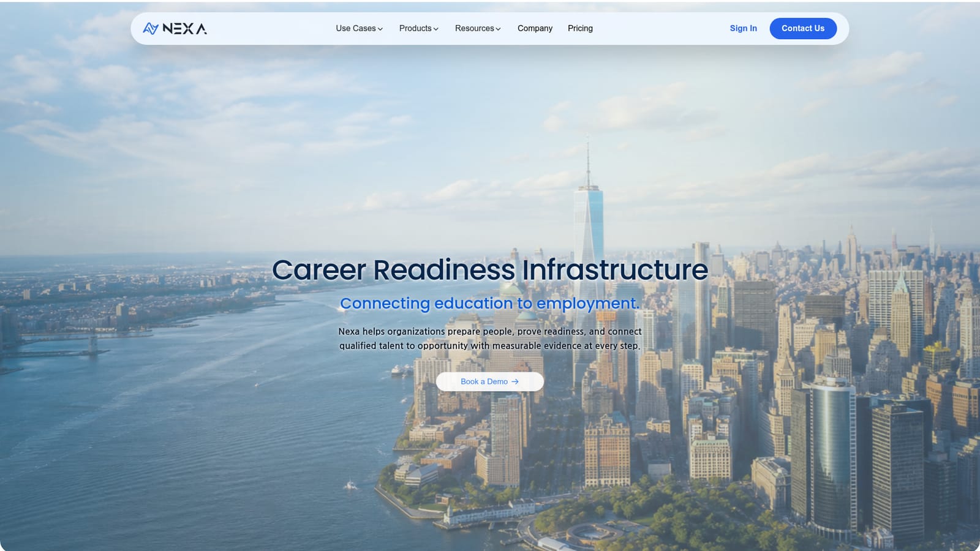Screen dimensions: 980x551
Task: Click the Contact Us button
Action: click(803, 28)
